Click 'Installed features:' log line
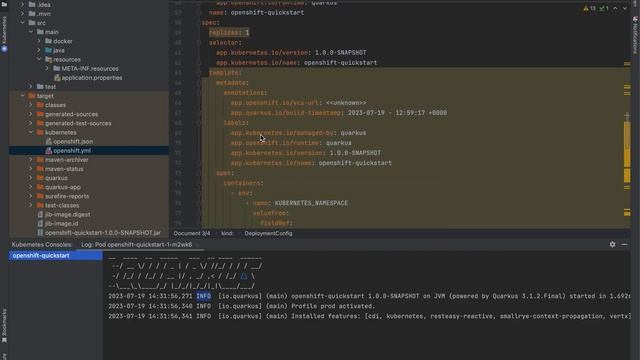The width and height of the screenshot is (640, 360). 369,316
